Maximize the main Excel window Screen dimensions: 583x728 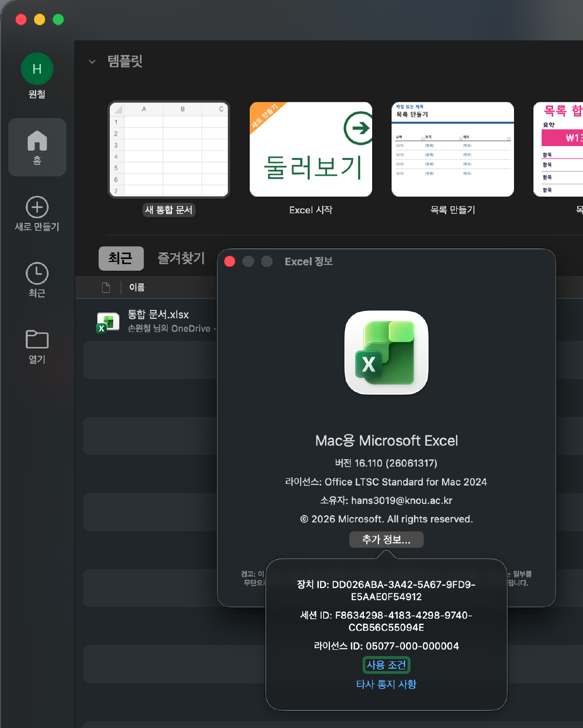point(58,19)
